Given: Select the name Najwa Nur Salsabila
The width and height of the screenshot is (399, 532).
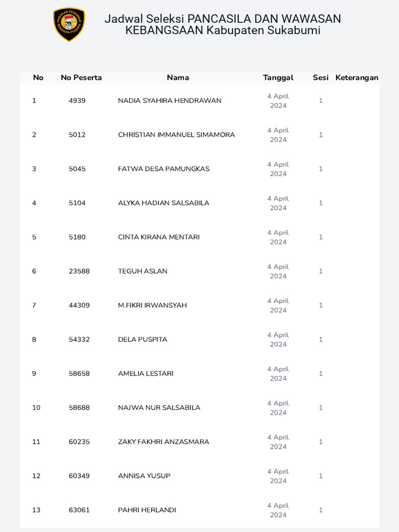Looking at the screenshot, I should tap(159, 408).
